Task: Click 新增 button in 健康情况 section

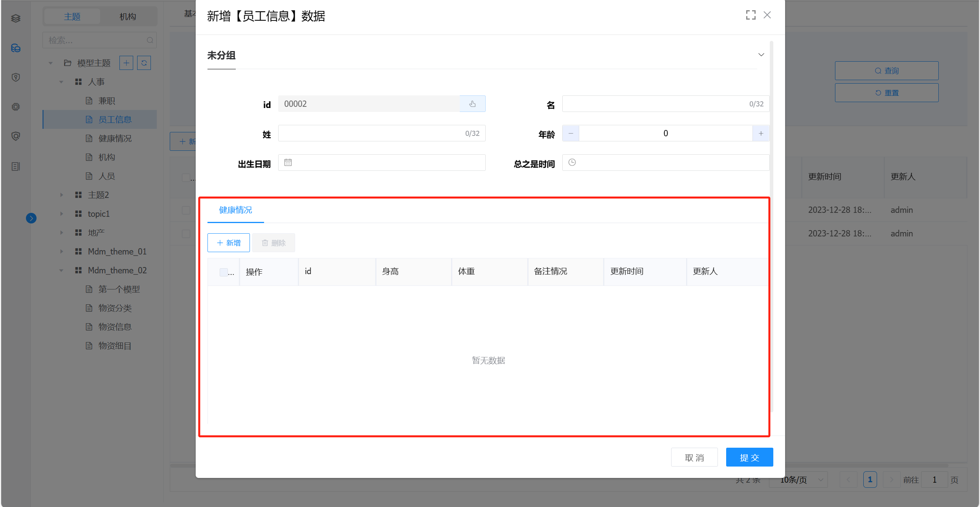Action: 229,243
